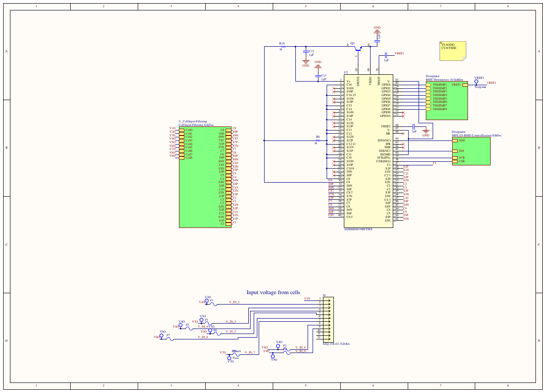Click the 'Input voltage from cells' title text
The width and height of the screenshot is (545, 392).
[273, 292]
